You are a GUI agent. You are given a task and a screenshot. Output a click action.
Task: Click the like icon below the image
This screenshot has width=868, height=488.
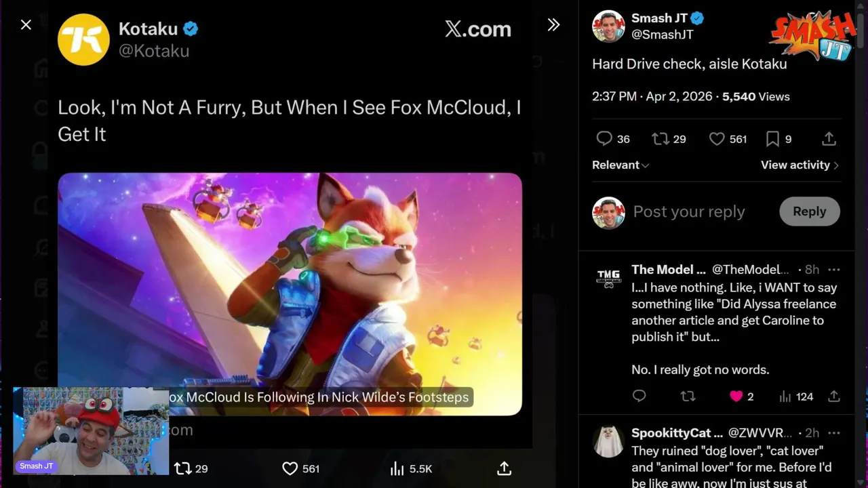290,468
